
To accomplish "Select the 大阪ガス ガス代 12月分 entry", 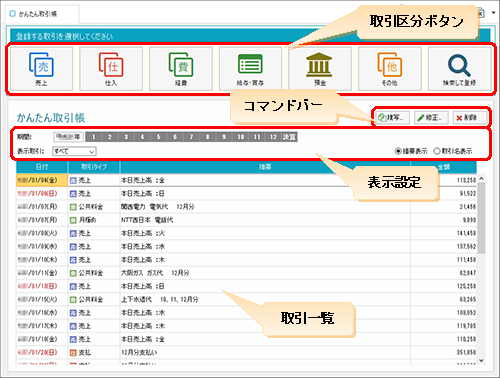I will (x=155, y=273).
